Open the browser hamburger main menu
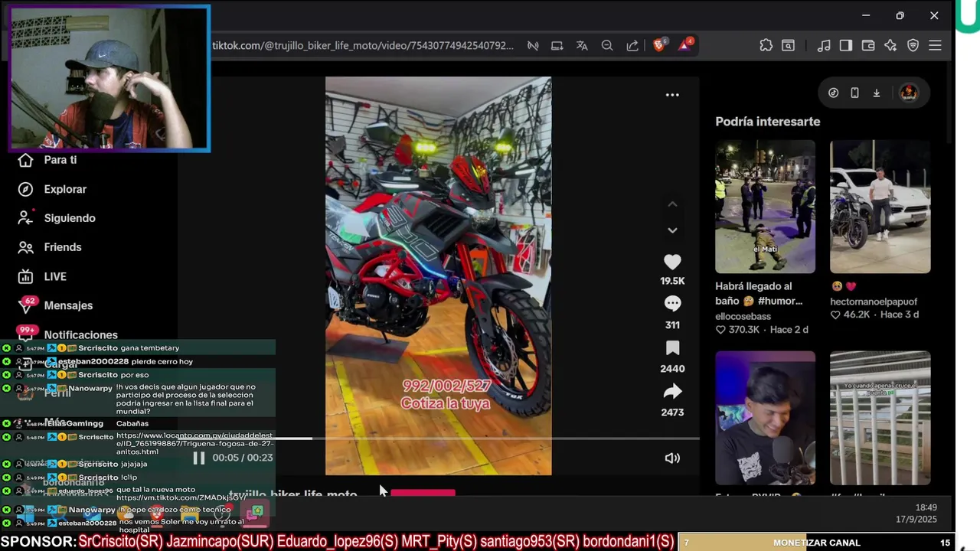 coord(935,46)
